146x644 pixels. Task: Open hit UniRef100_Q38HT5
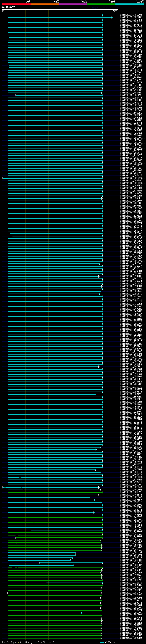131,22
